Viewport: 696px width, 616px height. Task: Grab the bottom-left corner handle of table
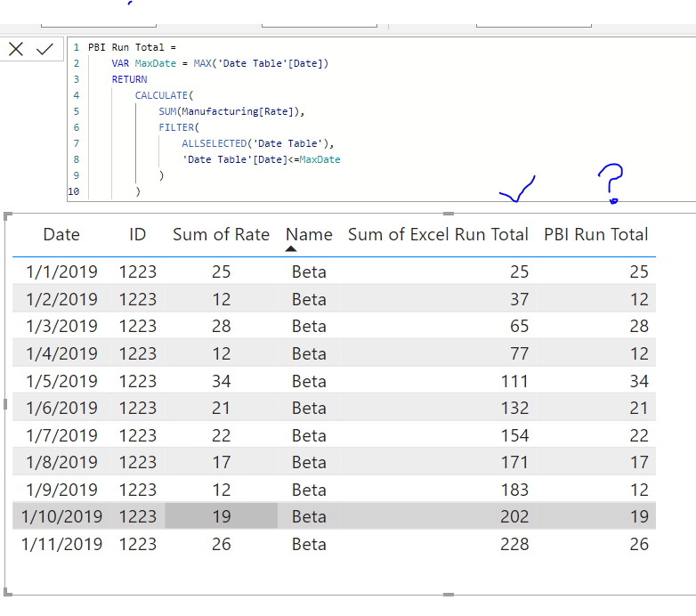(7, 593)
